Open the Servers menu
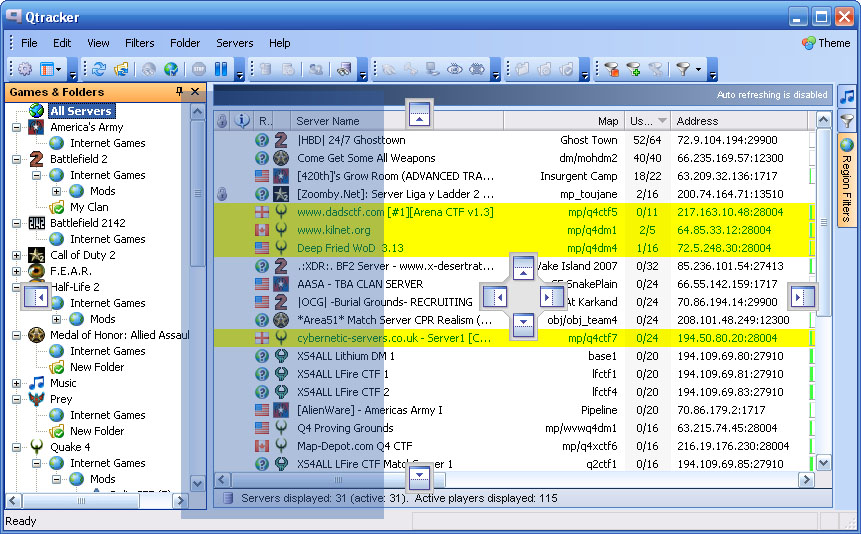The height and width of the screenshot is (534, 861). [x=234, y=43]
